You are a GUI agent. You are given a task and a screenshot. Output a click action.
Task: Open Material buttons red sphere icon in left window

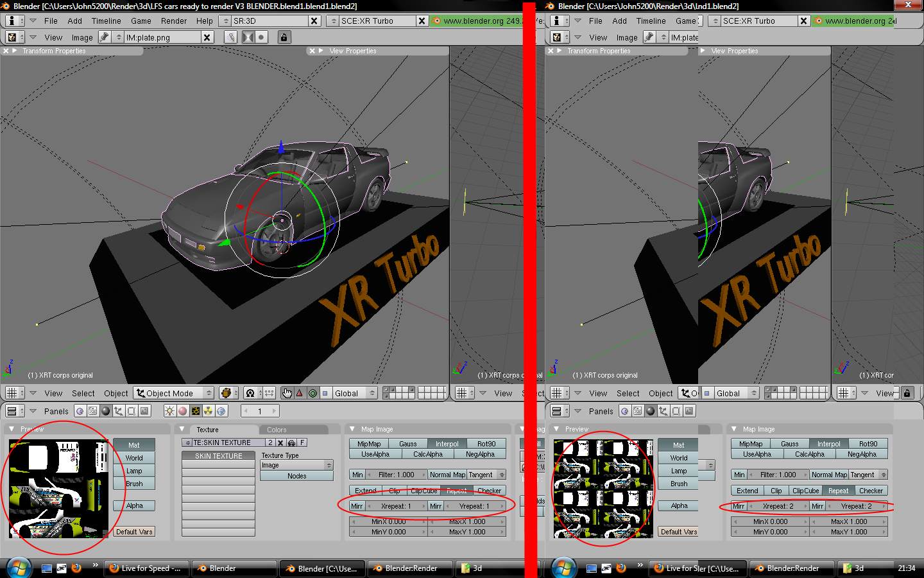coord(183,411)
